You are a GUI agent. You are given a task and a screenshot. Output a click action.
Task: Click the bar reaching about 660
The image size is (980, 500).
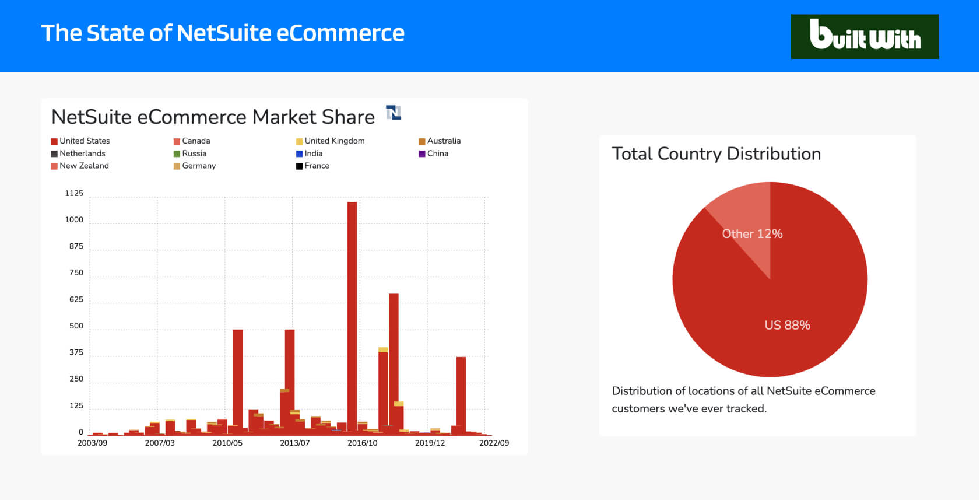click(x=394, y=364)
